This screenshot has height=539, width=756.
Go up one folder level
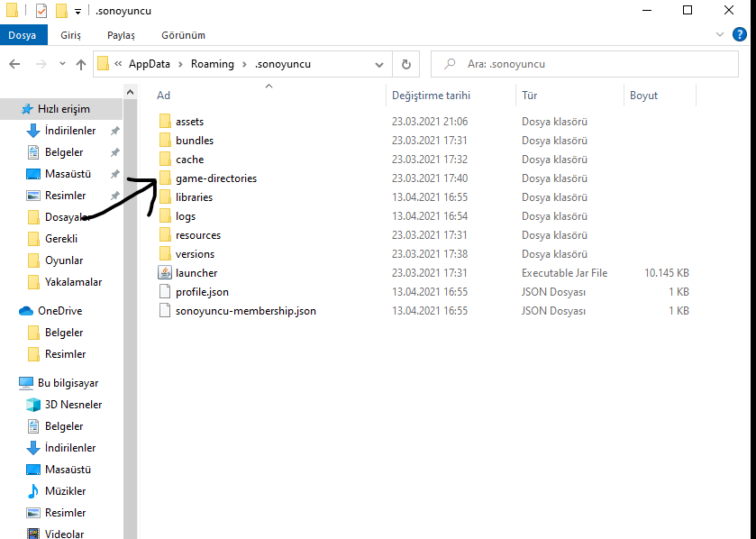point(81,64)
